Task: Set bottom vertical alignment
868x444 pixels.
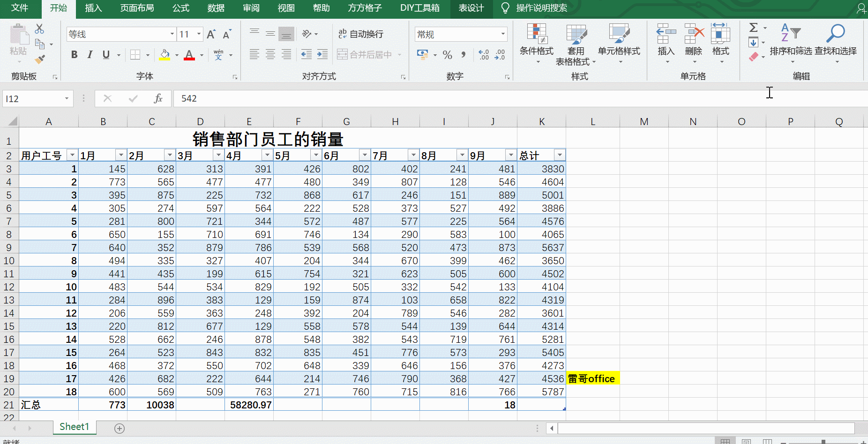Action: pyautogui.click(x=286, y=34)
